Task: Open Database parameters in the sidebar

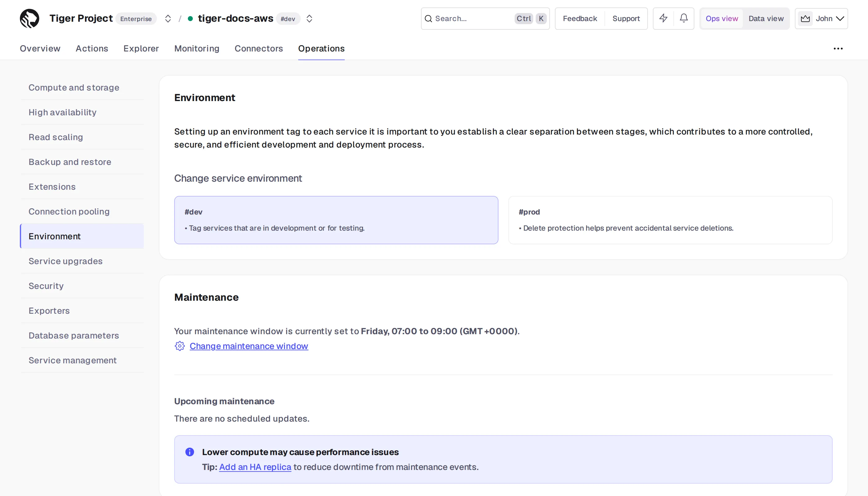Action: tap(82, 335)
